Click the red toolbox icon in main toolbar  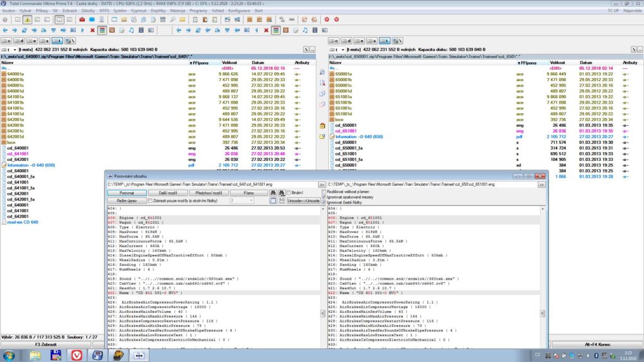click(x=82, y=19)
